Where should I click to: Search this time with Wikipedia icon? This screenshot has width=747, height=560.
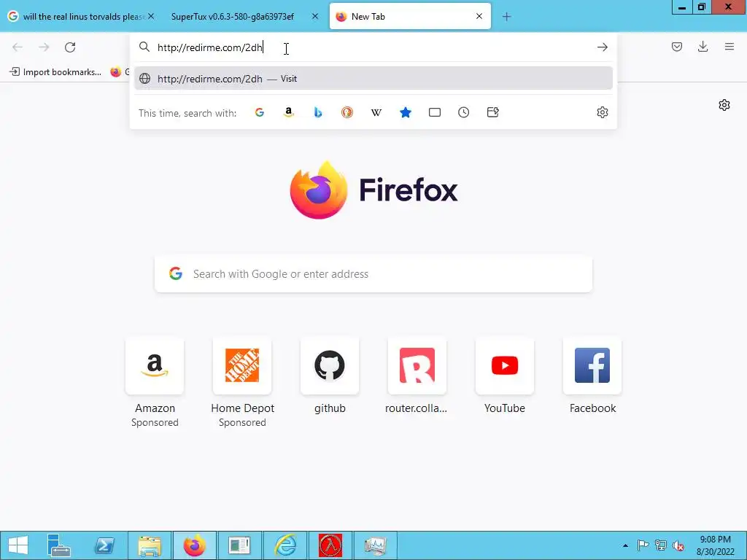(376, 112)
